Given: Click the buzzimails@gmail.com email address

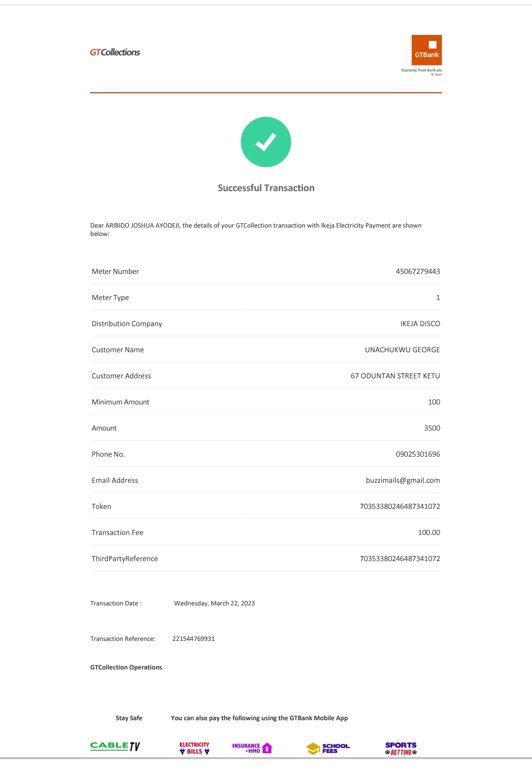Looking at the screenshot, I should coord(402,480).
